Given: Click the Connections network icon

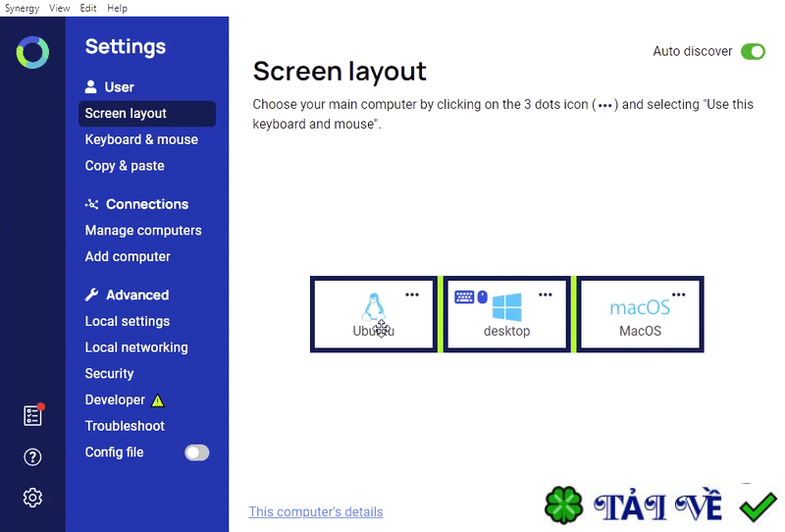Looking at the screenshot, I should pyautogui.click(x=91, y=204).
